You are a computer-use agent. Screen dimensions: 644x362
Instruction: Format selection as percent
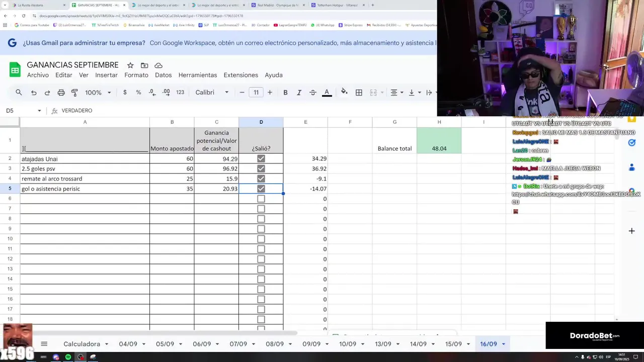point(138,93)
